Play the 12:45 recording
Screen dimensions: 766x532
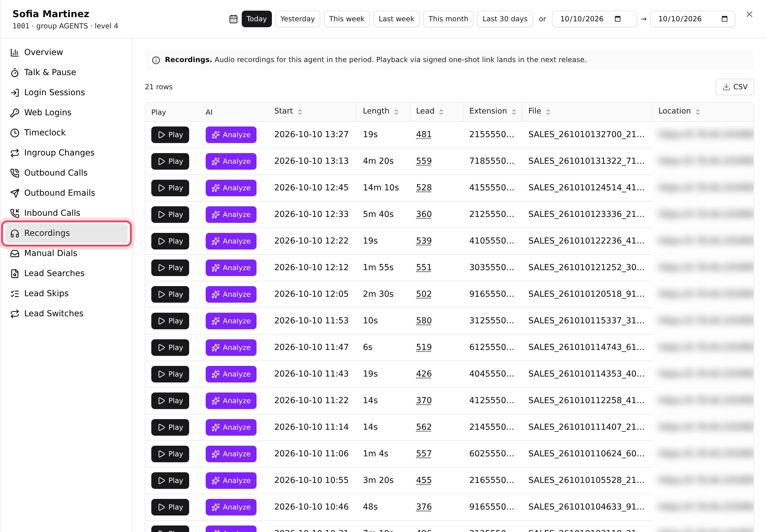170,188
